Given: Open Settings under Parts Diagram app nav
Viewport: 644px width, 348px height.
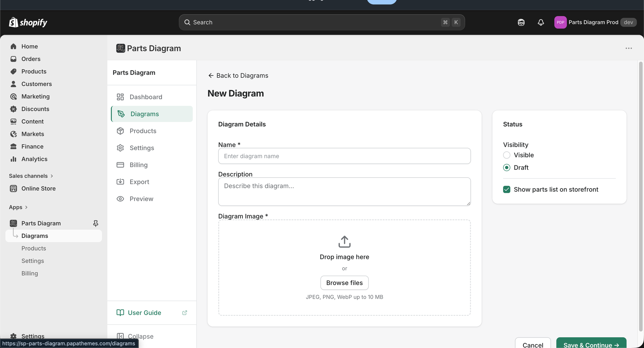Looking at the screenshot, I should pyautogui.click(x=33, y=261).
